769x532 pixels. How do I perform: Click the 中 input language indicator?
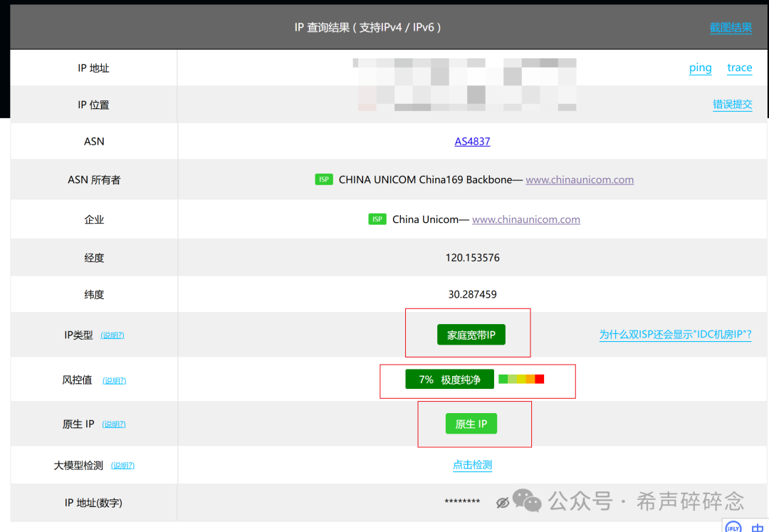pos(757,528)
